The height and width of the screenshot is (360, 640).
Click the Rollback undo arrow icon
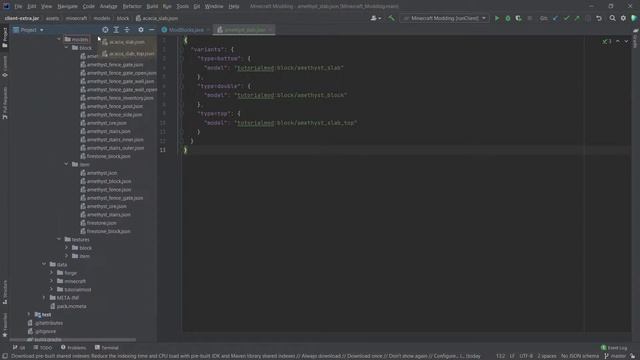[599, 18]
